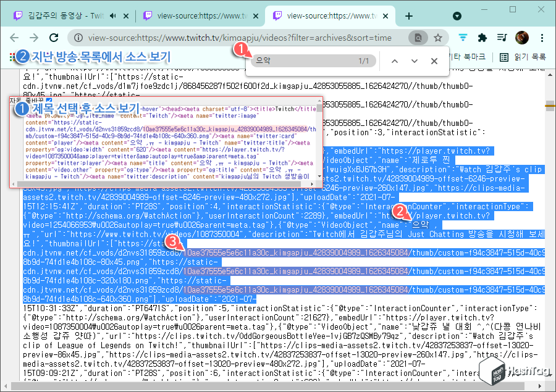
Task: Open the 기타 북마크 folder
Action: click(467, 57)
